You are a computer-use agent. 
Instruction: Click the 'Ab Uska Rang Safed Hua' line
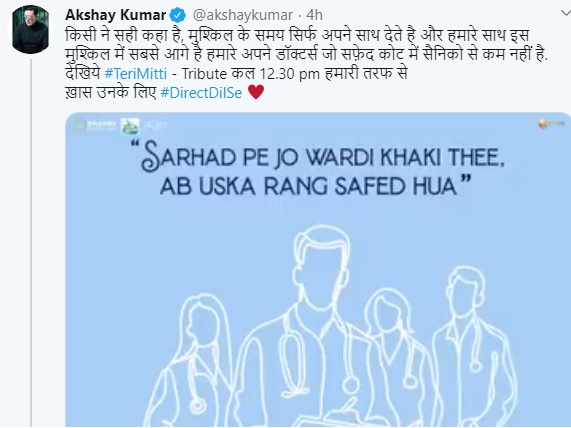click(315, 186)
